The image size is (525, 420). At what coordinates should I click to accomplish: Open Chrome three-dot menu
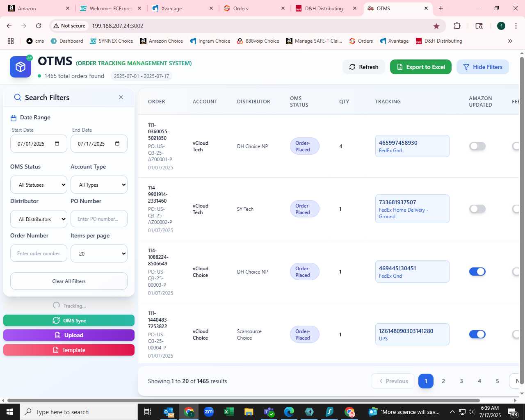click(516, 26)
